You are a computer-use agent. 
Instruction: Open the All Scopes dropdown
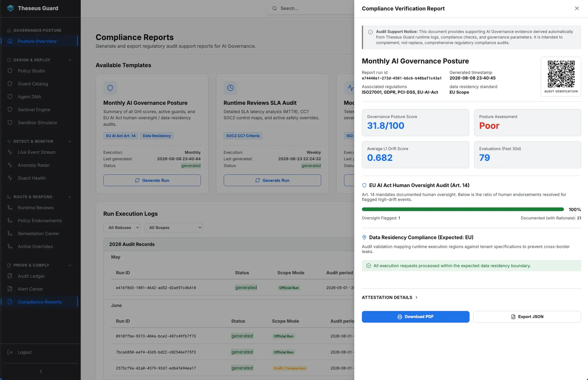173,228
